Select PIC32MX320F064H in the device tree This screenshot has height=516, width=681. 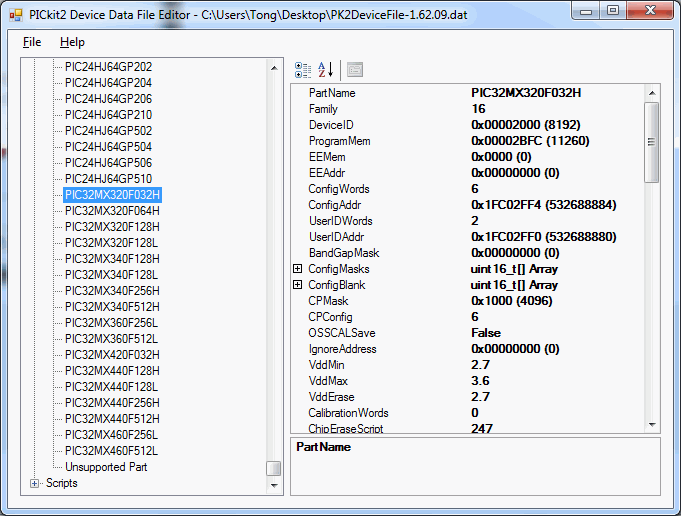(x=112, y=211)
